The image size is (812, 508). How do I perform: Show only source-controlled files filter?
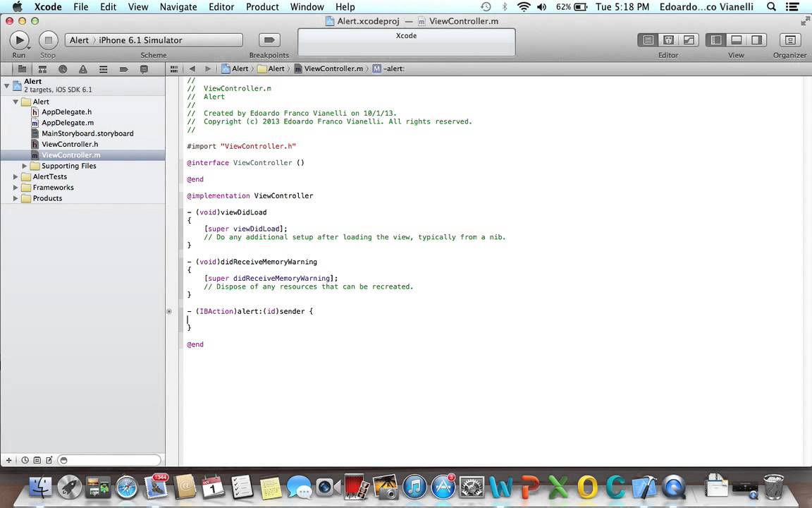(37, 460)
